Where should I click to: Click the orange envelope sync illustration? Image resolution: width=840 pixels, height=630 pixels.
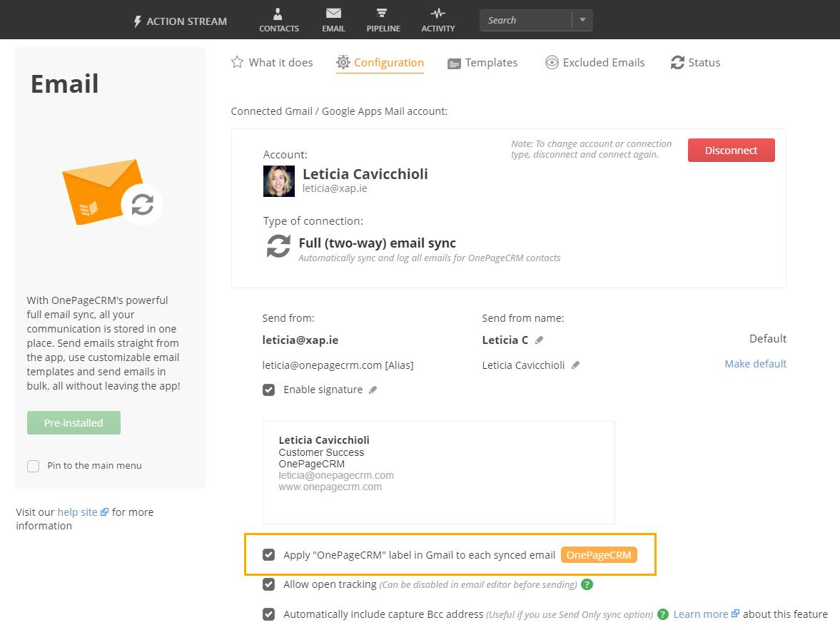(112, 192)
